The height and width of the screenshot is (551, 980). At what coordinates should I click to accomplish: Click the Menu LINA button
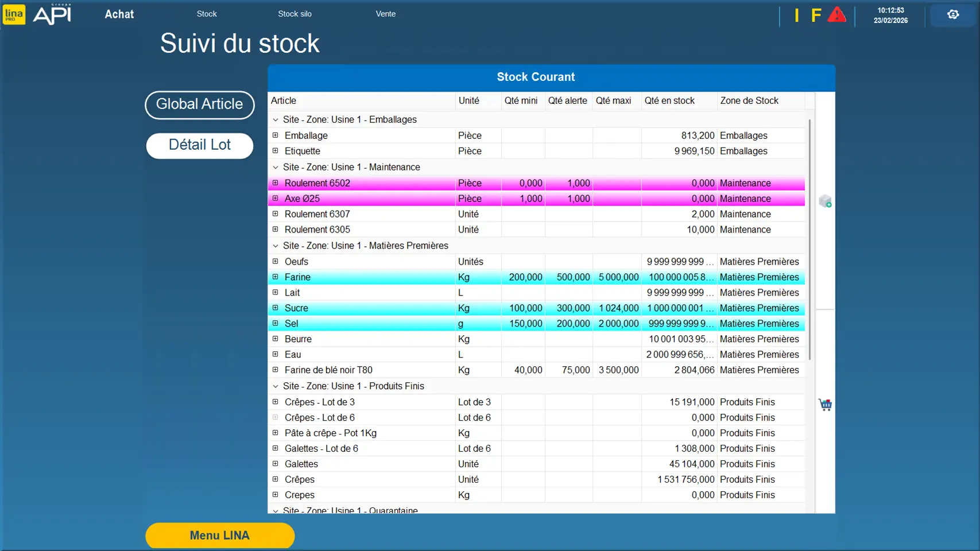(x=220, y=536)
